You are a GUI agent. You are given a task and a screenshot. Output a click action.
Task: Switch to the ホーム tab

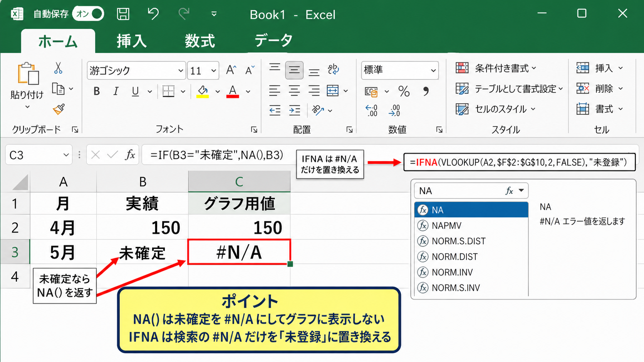tap(58, 41)
